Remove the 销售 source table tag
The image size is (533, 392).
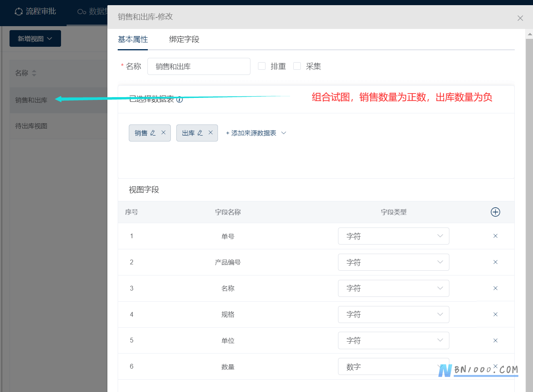click(163, 133)
